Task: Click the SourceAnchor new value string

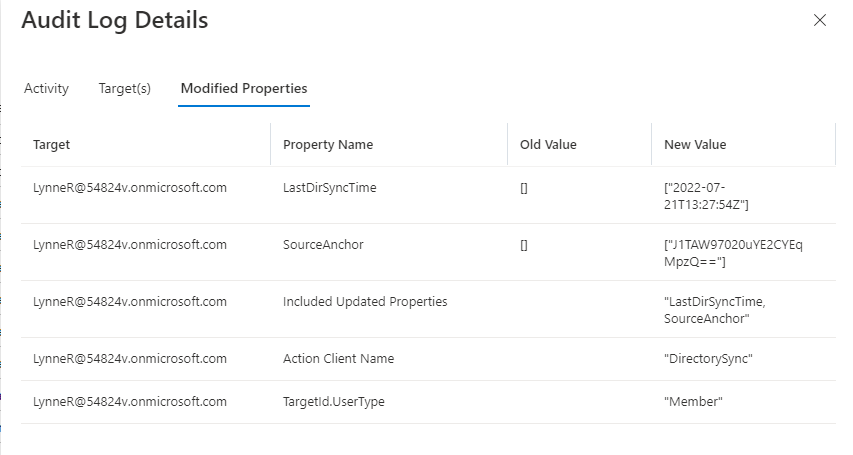Action: click(x=732, y=252)
